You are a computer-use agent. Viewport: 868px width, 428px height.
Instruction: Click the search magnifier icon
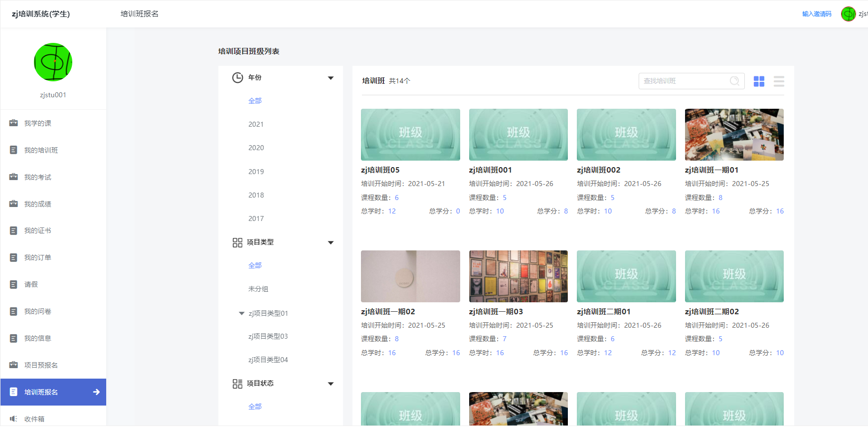pyautogui.click(x=734, y=81)
